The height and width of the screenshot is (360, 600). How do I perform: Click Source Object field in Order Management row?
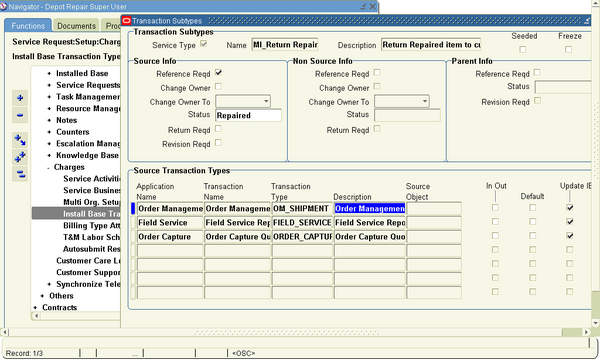click(434, 209)
